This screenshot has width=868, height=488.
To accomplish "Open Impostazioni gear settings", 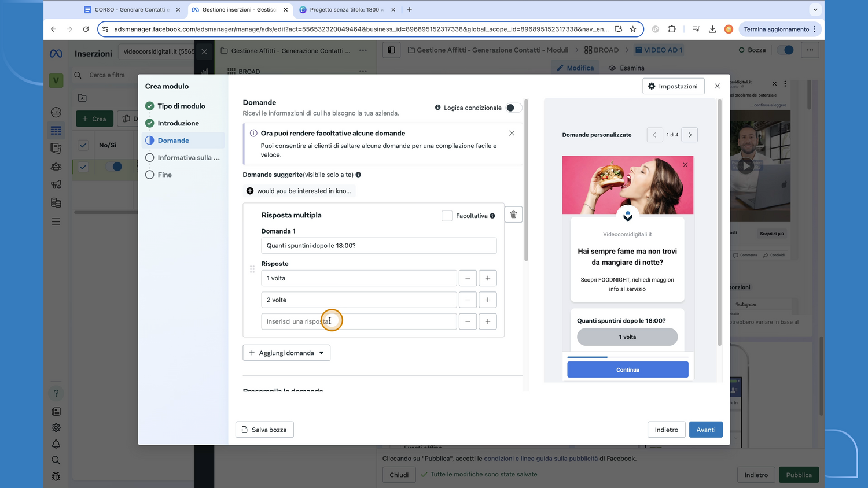I will (673, 86).
